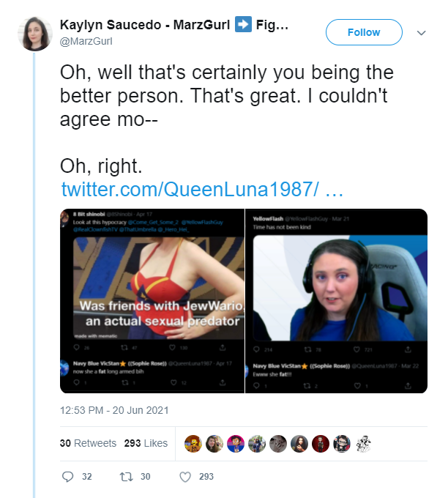This screenshot has height=498, width=448.
Task: Click first liker avatar with mustache
Action: (x=193, y=444)
